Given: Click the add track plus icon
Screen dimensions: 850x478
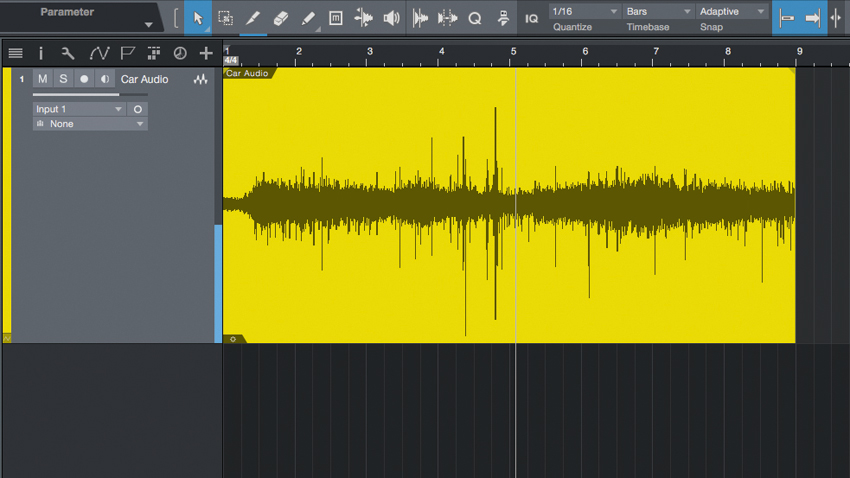Looking at the screenshot, I should coord(206,53).
